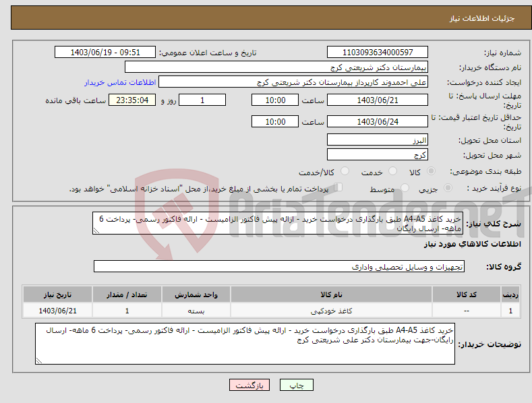This screenshot has height=403, width=532.
Task: Click the remaining time field 23:35:04
Action: coord(132,100)
